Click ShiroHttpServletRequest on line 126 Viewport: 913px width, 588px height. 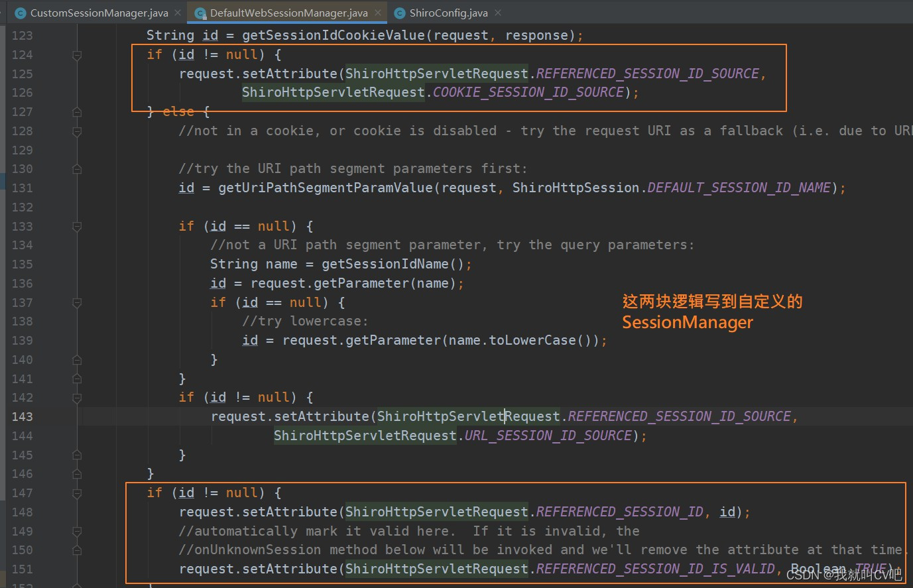pos(333,93)
